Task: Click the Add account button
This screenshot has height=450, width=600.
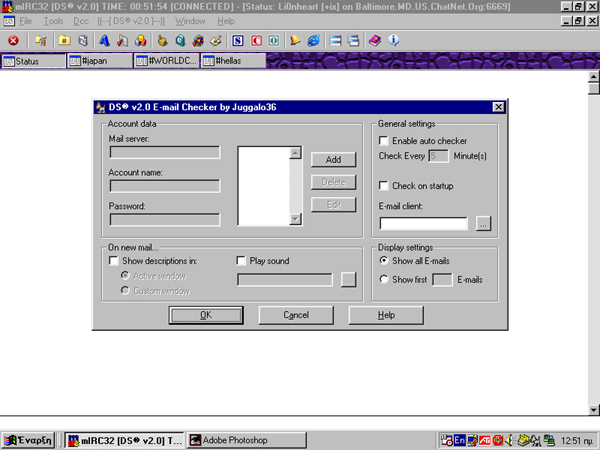Action: click(333, 160)
